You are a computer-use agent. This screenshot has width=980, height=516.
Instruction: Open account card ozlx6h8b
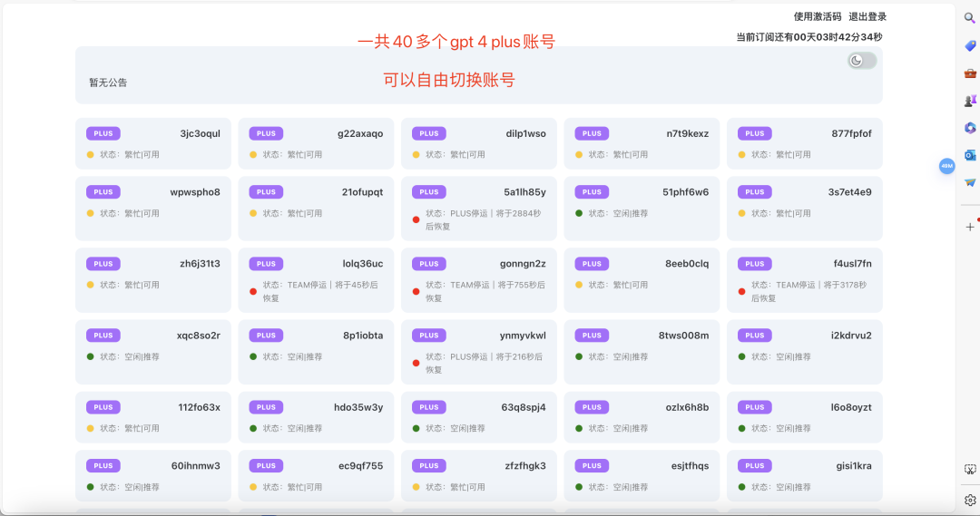(642, 417)
